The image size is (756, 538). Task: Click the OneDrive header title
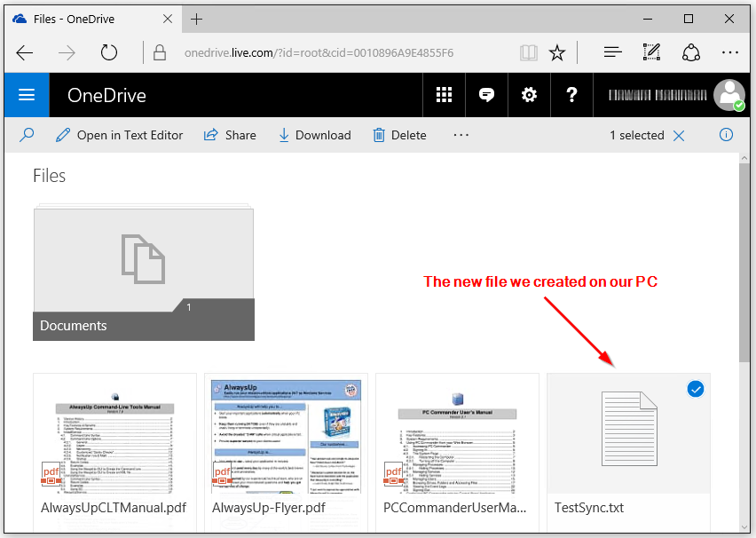pos(106,95)
